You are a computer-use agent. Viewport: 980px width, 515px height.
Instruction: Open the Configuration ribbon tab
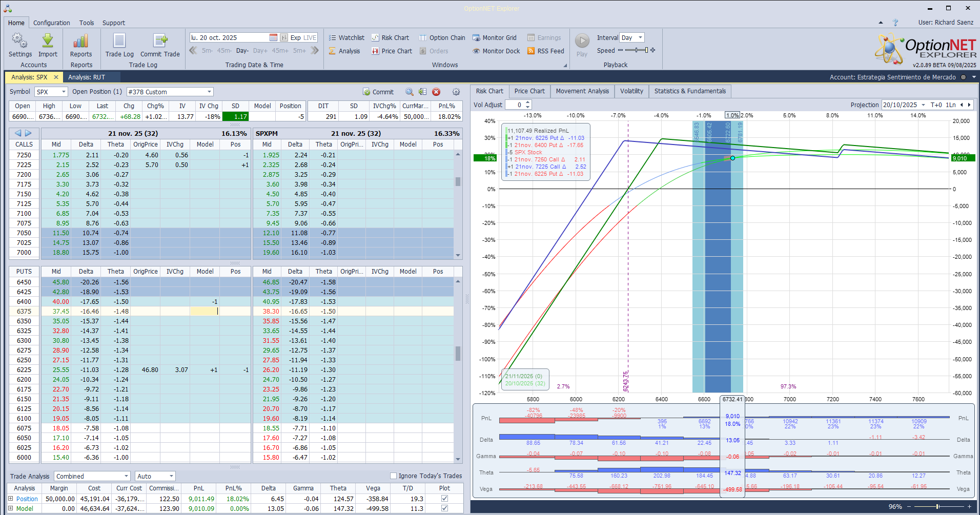coord(52,23)
